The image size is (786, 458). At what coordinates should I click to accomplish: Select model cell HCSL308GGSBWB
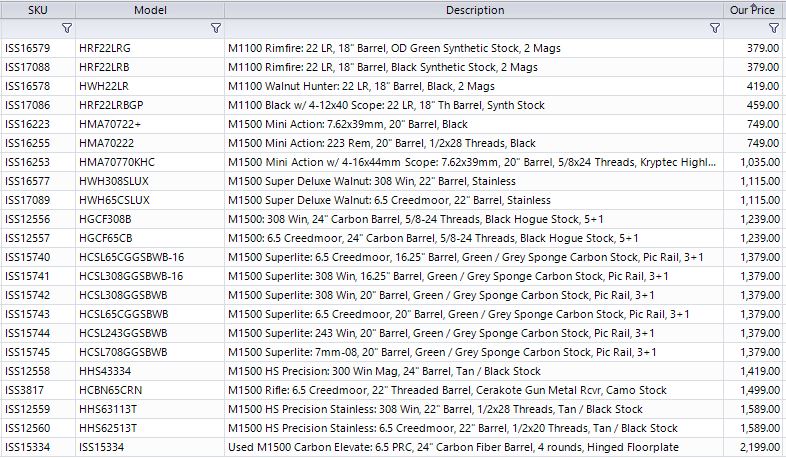click(150, 296)
